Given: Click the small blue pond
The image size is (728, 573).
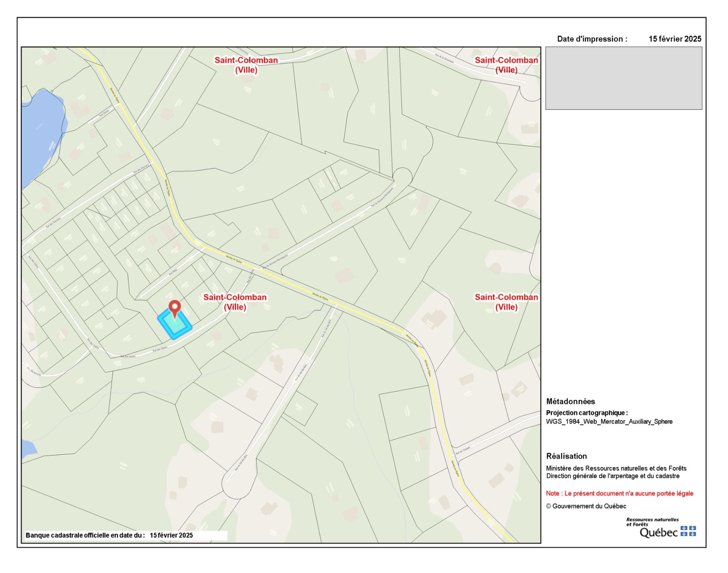Looking at the screenshot, I should point(28,448).
